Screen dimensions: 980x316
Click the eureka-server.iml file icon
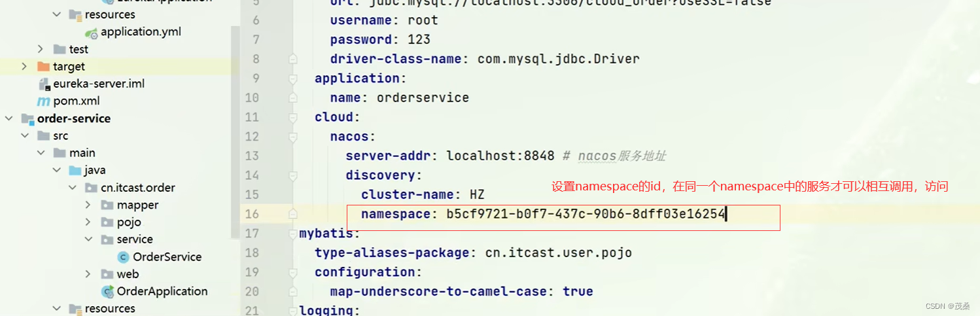tap(44, 84)
